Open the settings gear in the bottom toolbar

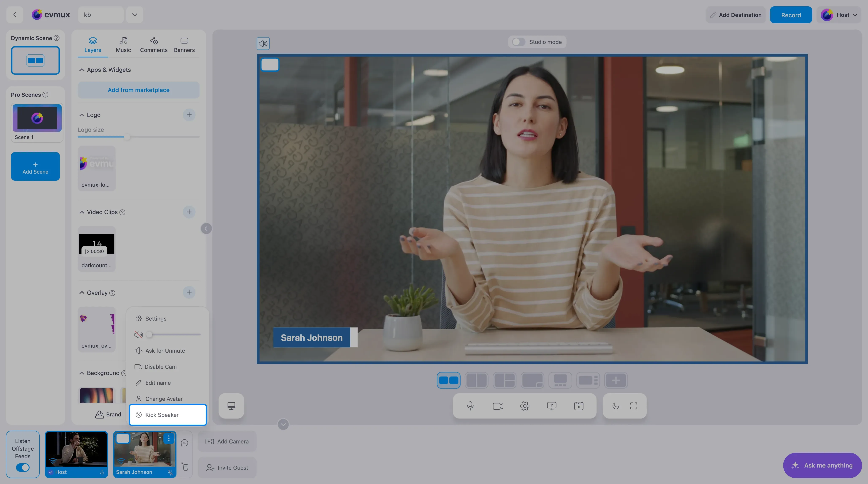tap(525, 406)
